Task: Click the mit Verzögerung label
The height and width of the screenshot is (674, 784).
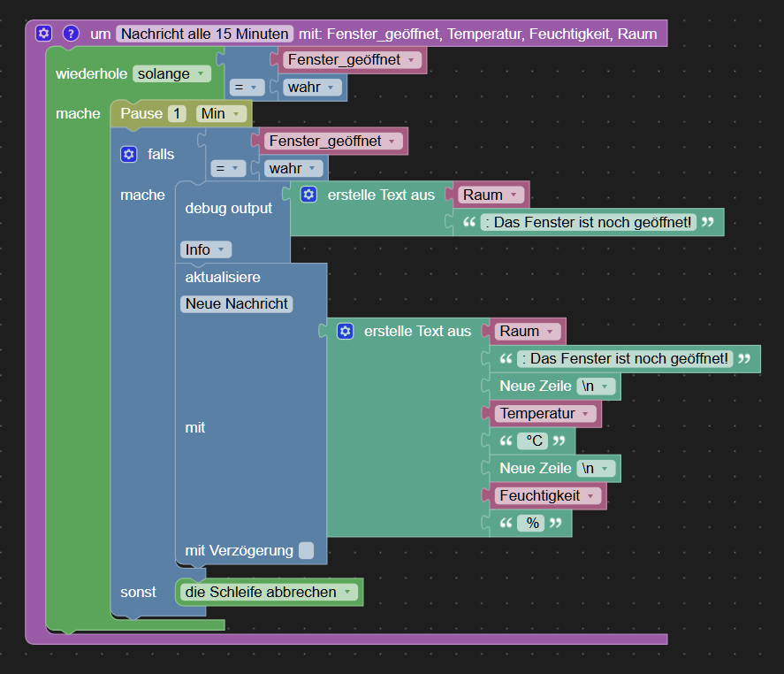Action: (x=239, y=550)
